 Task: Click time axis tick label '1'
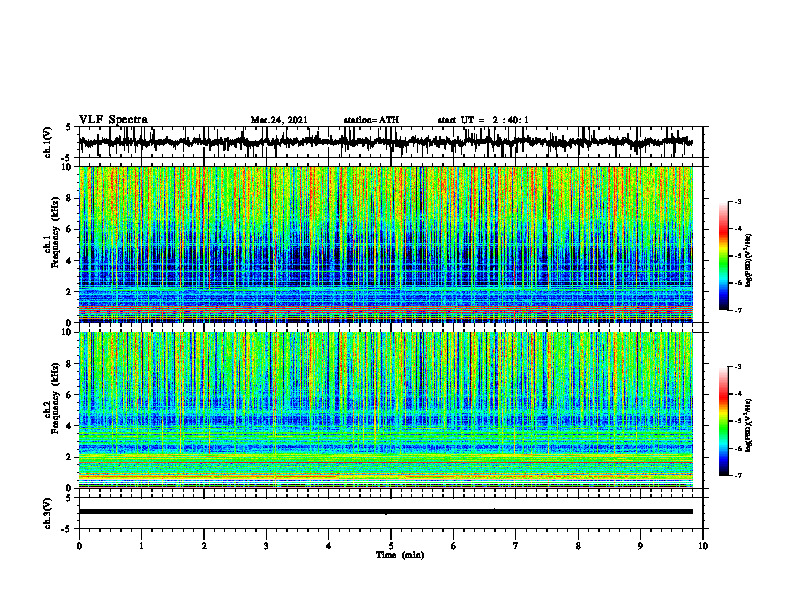click(x=141, y=546)
